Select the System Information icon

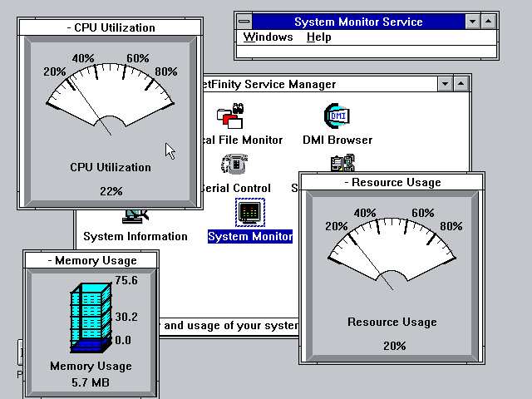coord(135,215)
